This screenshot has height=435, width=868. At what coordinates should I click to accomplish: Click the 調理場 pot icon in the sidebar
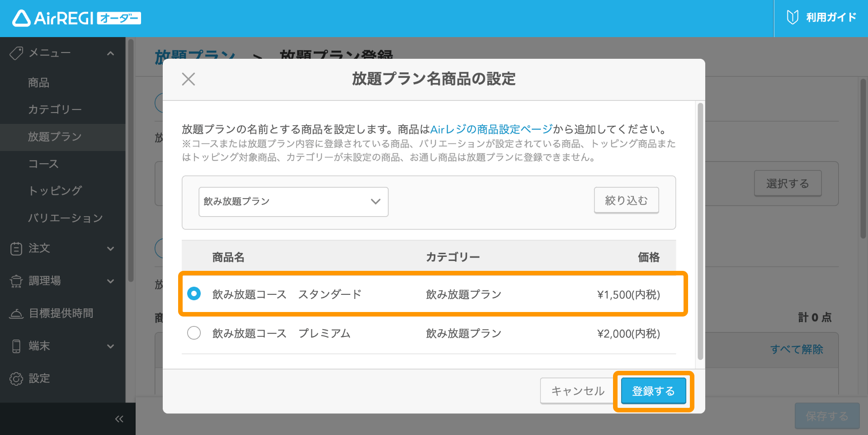16,281
